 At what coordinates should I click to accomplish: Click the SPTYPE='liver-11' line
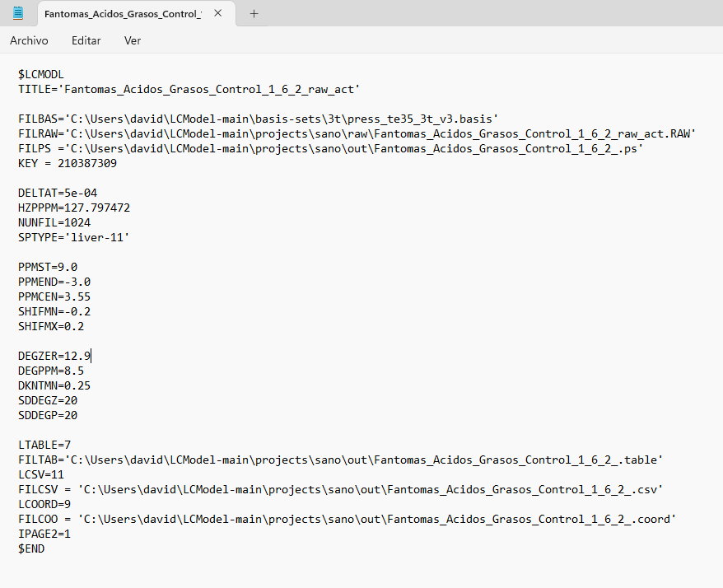tap(74, 237)
